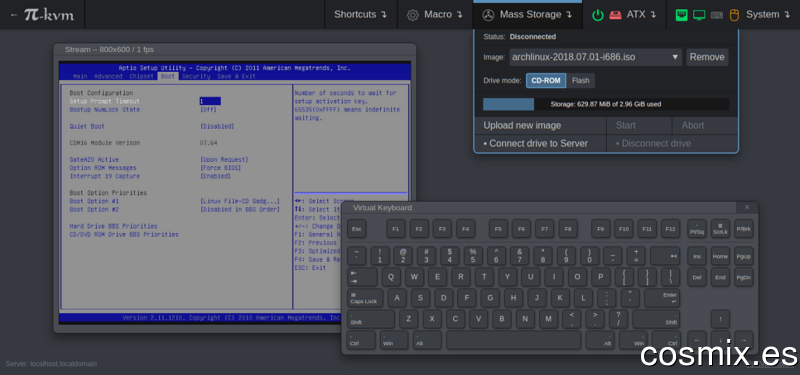The height and width of the screenshot is (375, 800).
Task: Toggle left Ctrl key on virtual keyboard
Action: (x=361, y=340)
